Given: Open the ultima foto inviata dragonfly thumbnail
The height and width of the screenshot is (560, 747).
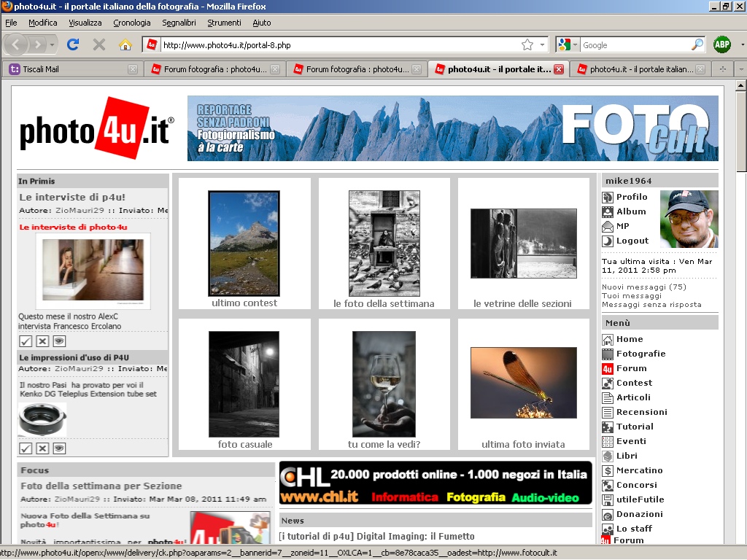Looking at the screenshot, I should point(524,383).
